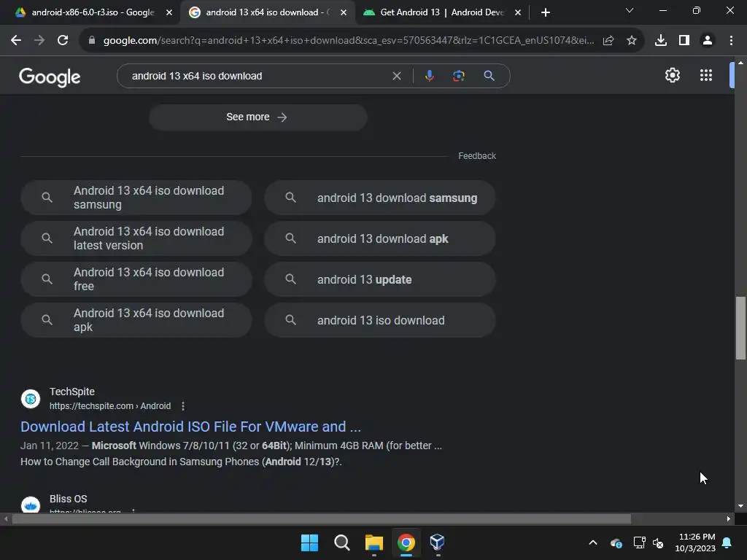Open network and volume quick settings
This screenshot has height=560, width=747.
tap(649, 542)
